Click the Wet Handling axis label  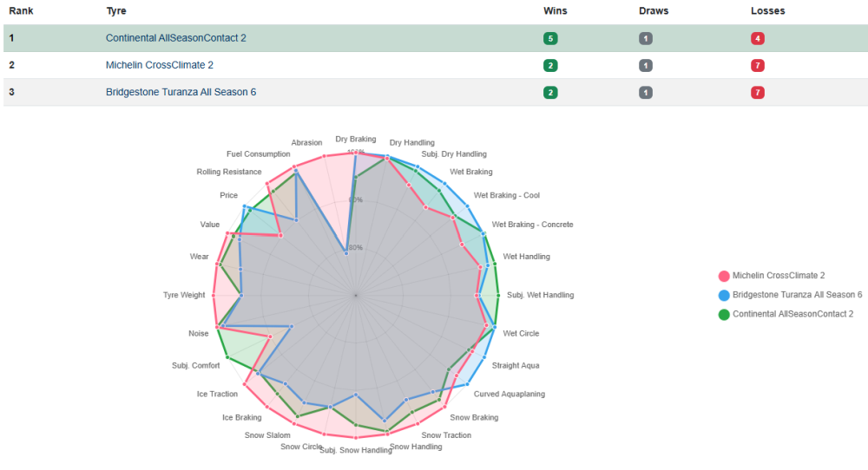pos(527,257)
